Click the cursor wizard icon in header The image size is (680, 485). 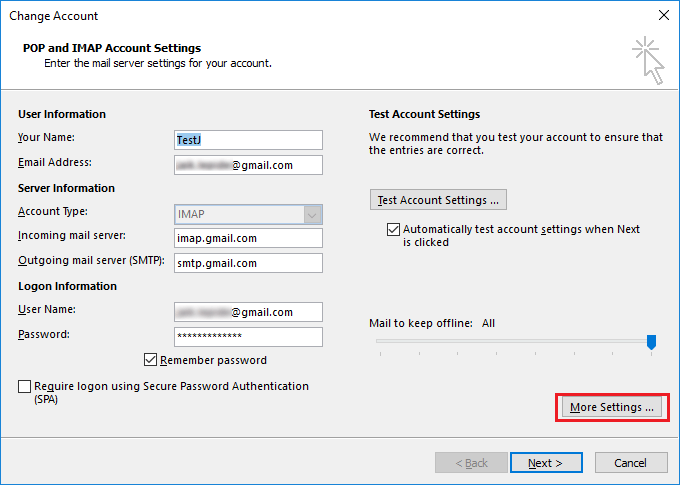[x=647, y=61]
